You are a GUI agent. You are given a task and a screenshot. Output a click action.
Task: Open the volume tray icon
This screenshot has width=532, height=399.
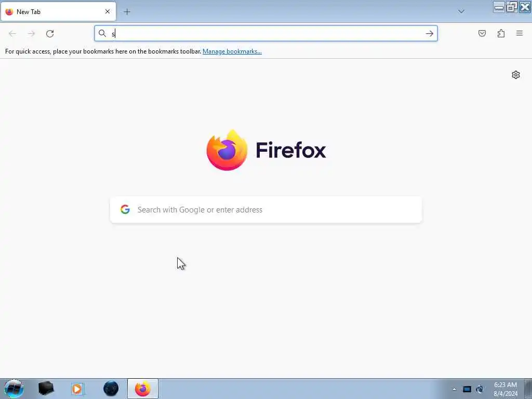point(480,389)
